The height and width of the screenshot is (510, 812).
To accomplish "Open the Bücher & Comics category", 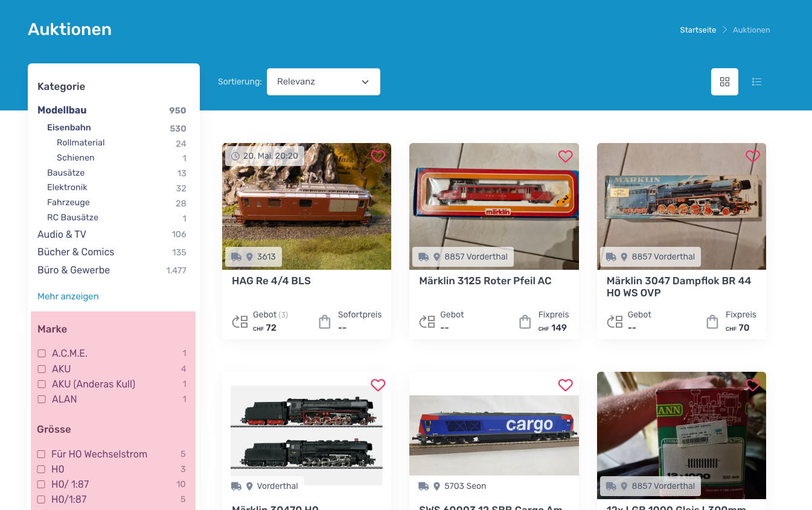I will (75, 252).
